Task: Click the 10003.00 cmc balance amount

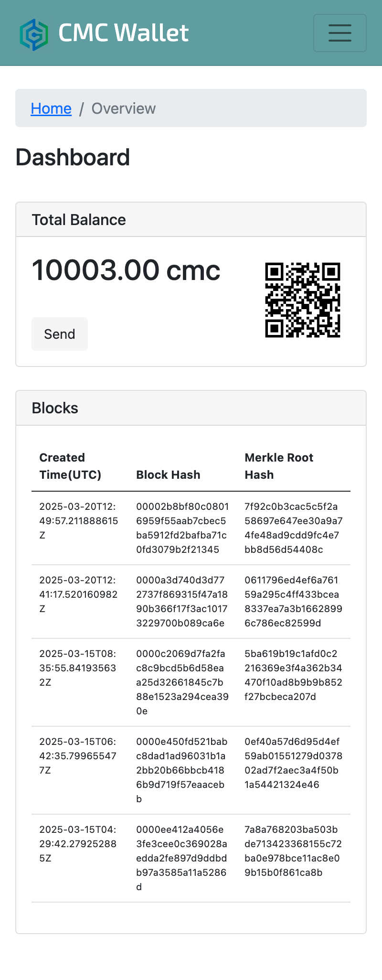Action: [x=126, y=270]
